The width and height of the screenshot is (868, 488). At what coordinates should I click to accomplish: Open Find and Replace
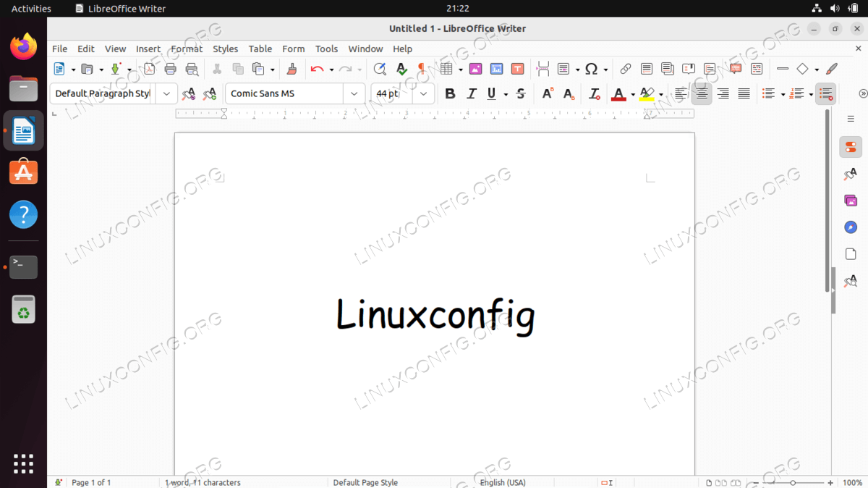380,69
